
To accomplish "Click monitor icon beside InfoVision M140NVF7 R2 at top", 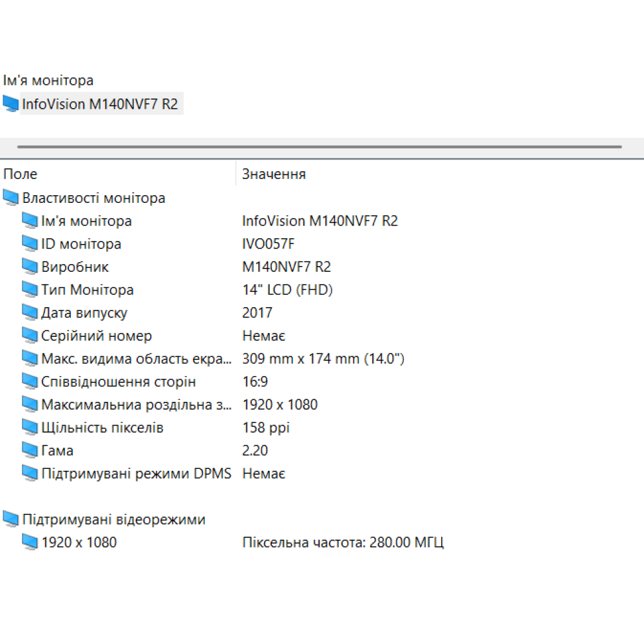I will coord(11,104).
